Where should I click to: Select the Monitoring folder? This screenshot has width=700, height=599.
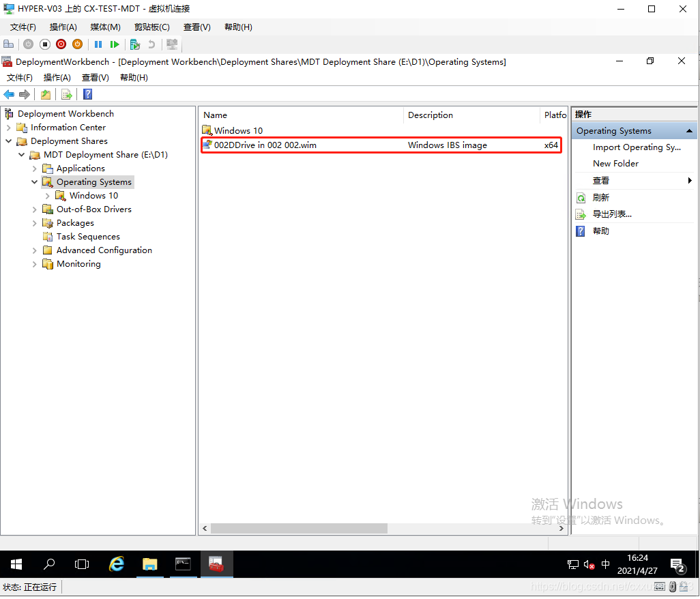pos(78,264)
